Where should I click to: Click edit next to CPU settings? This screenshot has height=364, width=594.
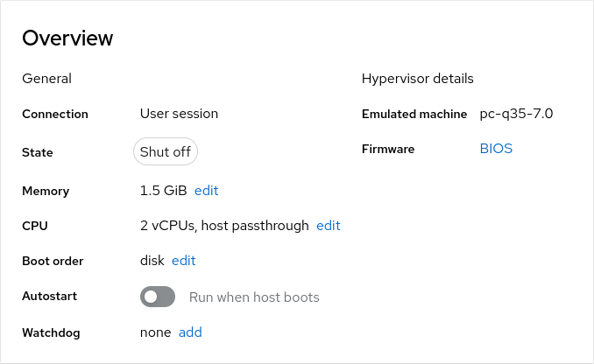tap(328, 226)
